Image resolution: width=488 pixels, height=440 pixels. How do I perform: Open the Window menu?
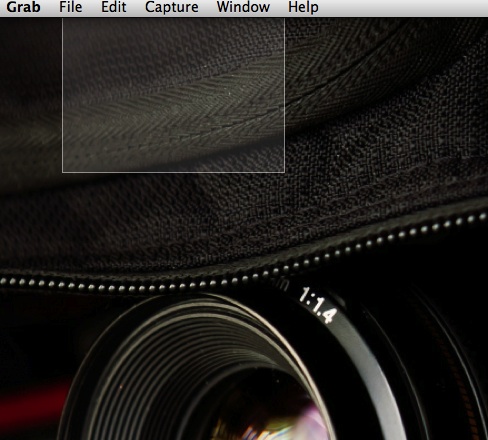(243, 7)
